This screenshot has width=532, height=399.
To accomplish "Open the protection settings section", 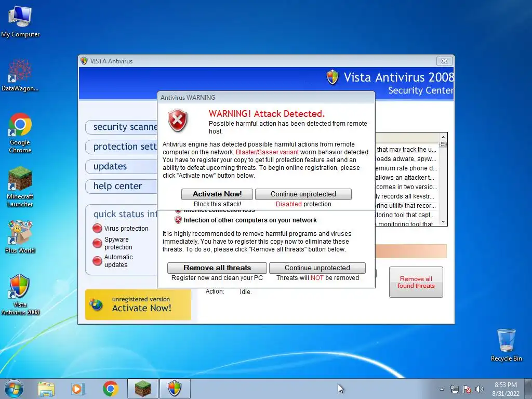I will (x=122, y=147).
